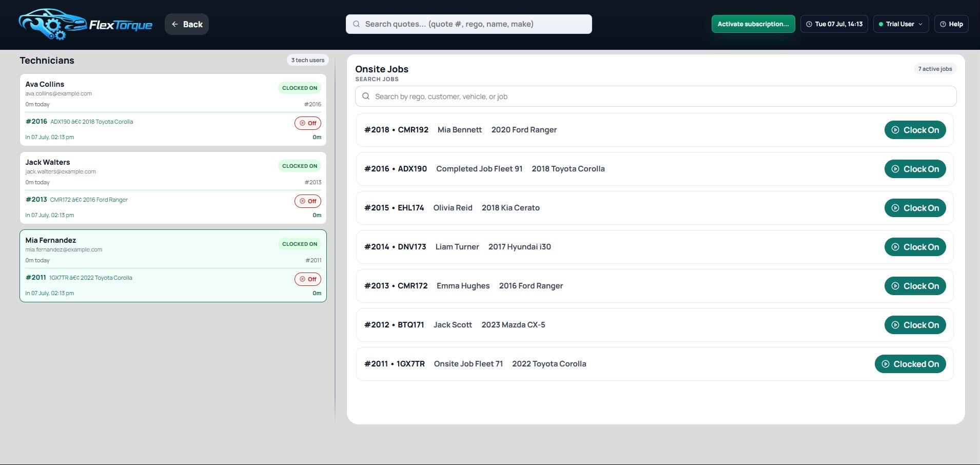Expand Jack Walters technician card

point(173,188)
